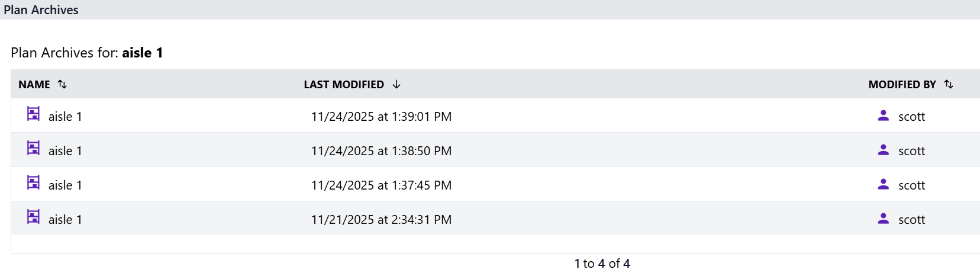Click the user icon in the 1:37:45 PM row
Viewport: 980px width, 279px height.
[x=883, y=184]
